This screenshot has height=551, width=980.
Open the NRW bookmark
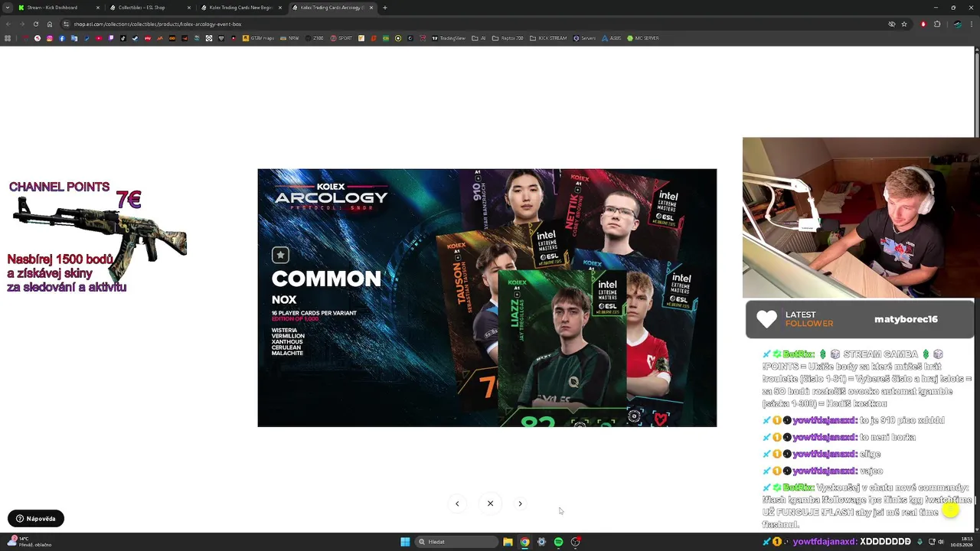pyautogui.click(x=289, y=38)
